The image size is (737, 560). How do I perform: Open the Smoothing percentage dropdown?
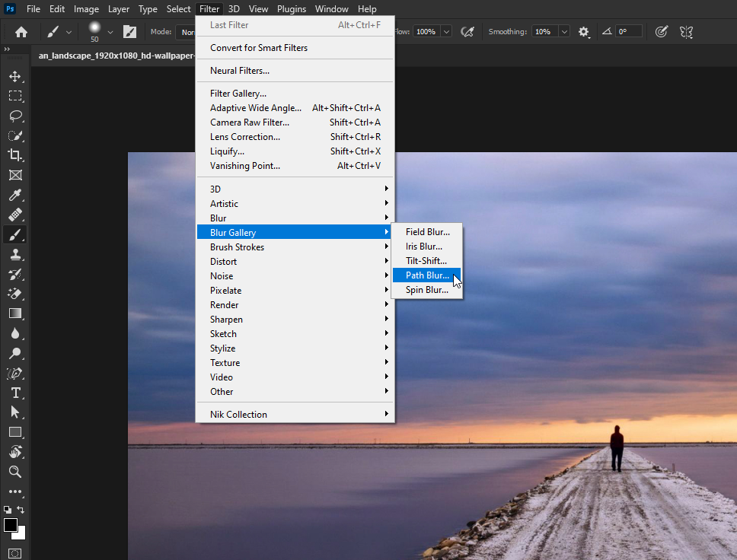[x=564, y=31]
